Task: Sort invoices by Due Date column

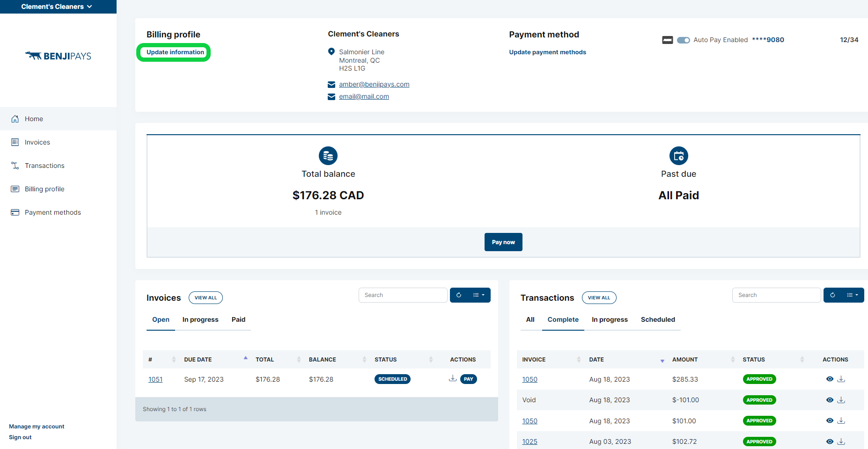Action: point(215,359)
